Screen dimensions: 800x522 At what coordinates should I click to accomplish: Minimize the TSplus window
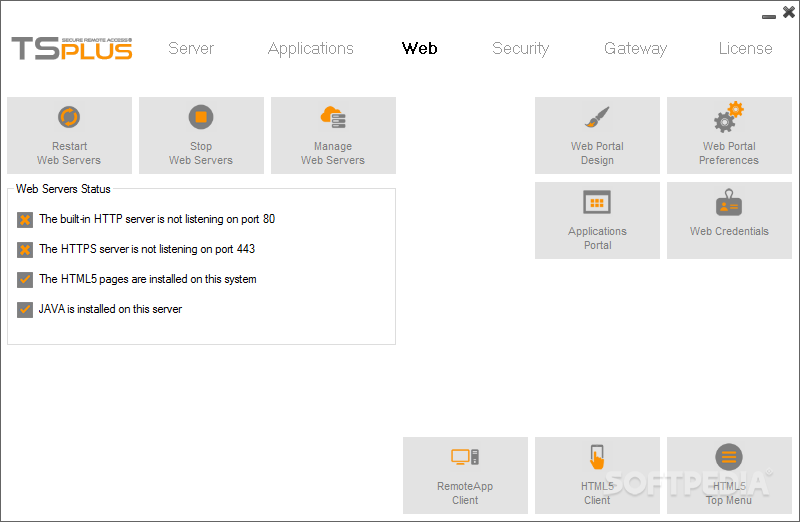click(x=769, y=17)
